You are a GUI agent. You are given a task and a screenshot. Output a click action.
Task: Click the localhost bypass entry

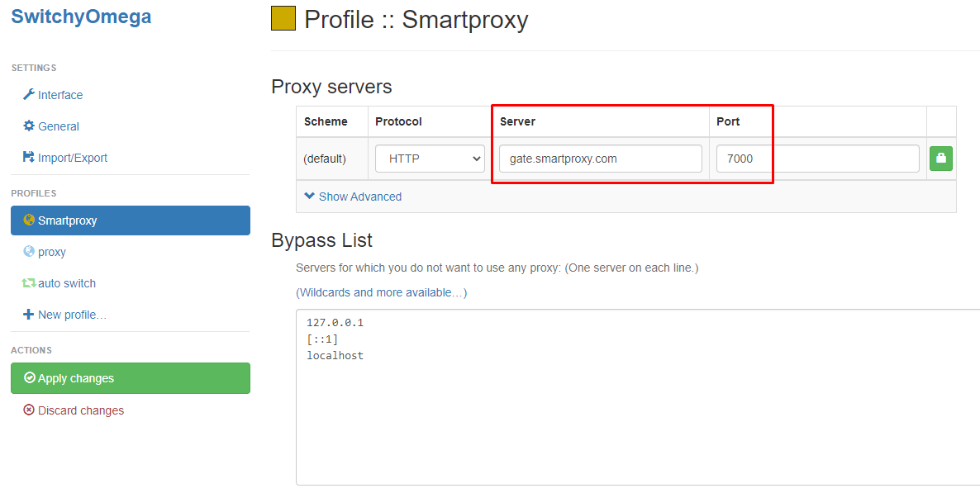(x=335, y=356)
